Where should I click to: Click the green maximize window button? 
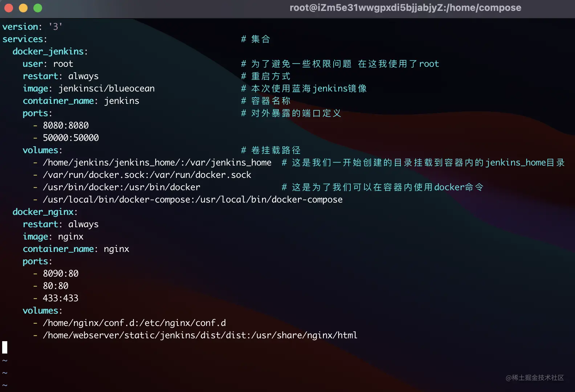pos(38,8)
